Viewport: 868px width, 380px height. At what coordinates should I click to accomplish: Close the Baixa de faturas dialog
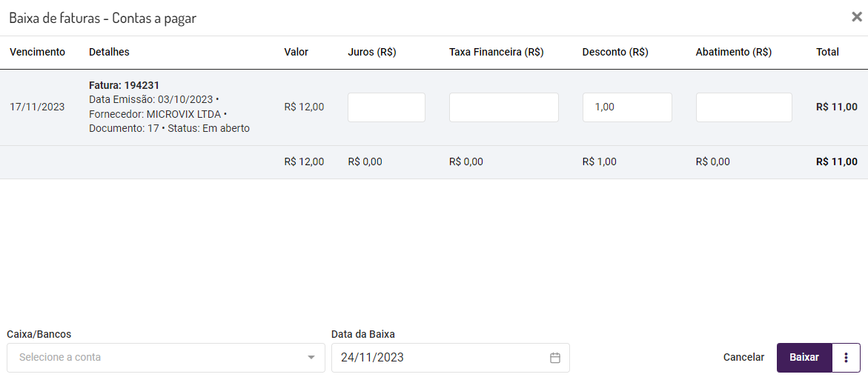(857, 17)
